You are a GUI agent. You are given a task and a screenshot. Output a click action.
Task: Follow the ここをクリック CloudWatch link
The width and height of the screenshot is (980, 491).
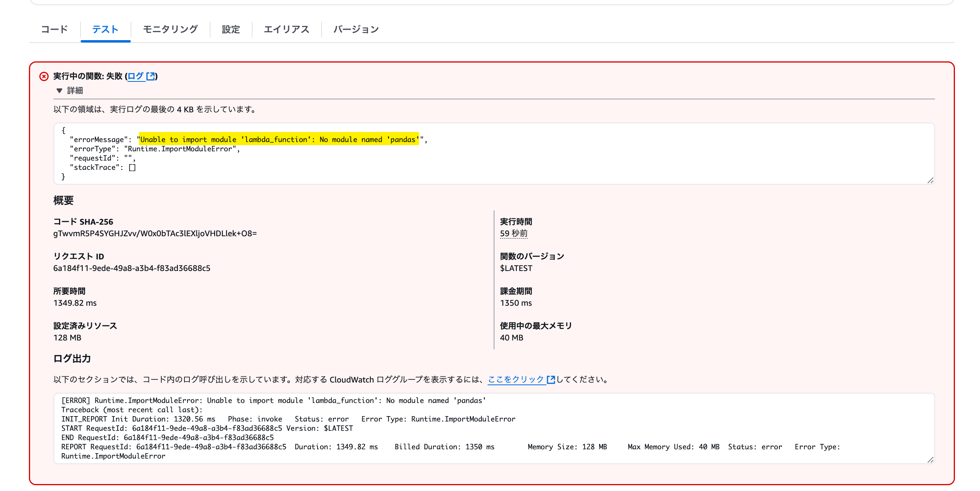[x=516, y=379]
